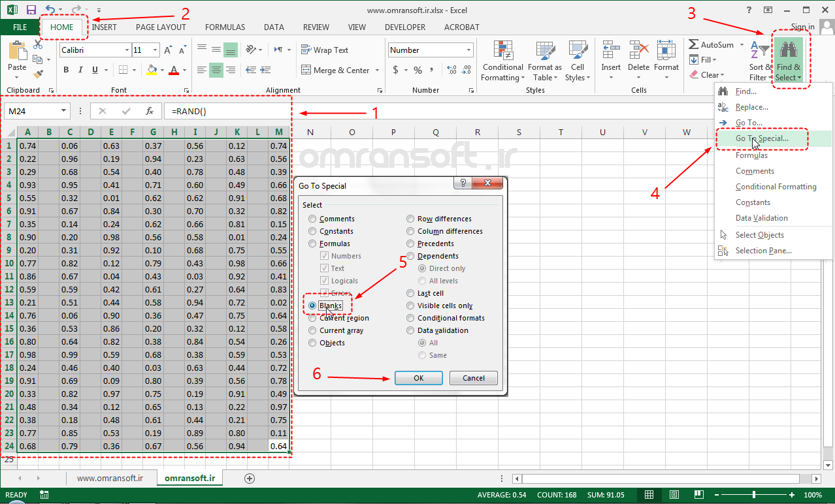Toggle Italic formatting

pyautogui.click(x=80, y=71)
